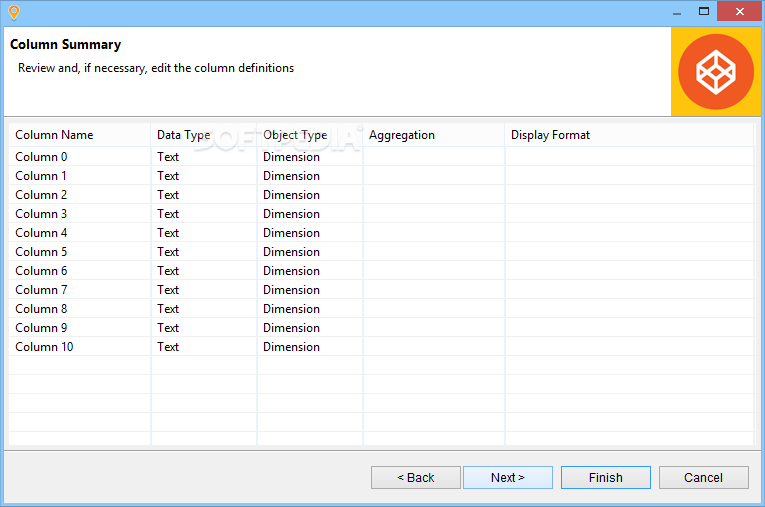Select the Column 2 name cell
Image resolution: width=765 pixels, height=507 pixels.
point(80,195)
